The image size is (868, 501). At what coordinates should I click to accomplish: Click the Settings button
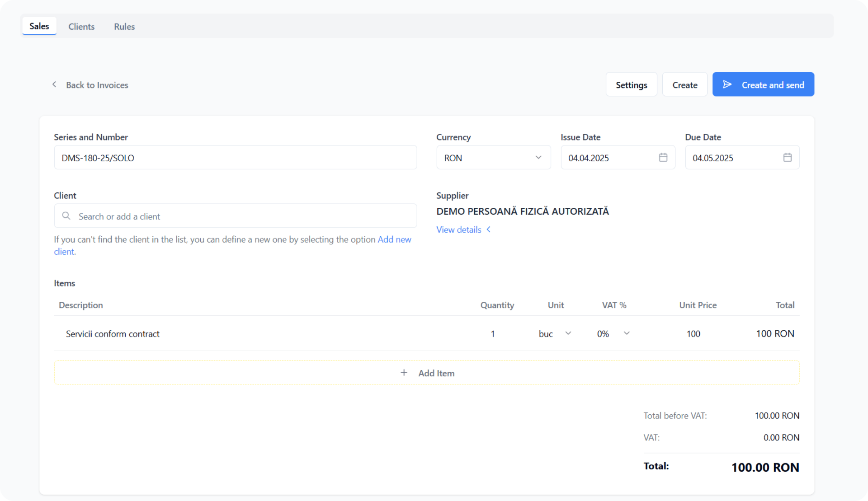coord(631,85)
